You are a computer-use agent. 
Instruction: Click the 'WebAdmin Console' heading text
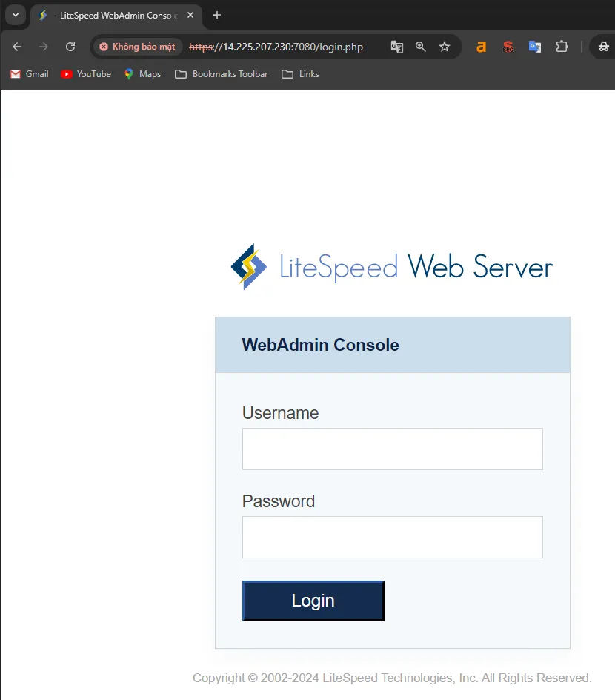tap(320, 345)
